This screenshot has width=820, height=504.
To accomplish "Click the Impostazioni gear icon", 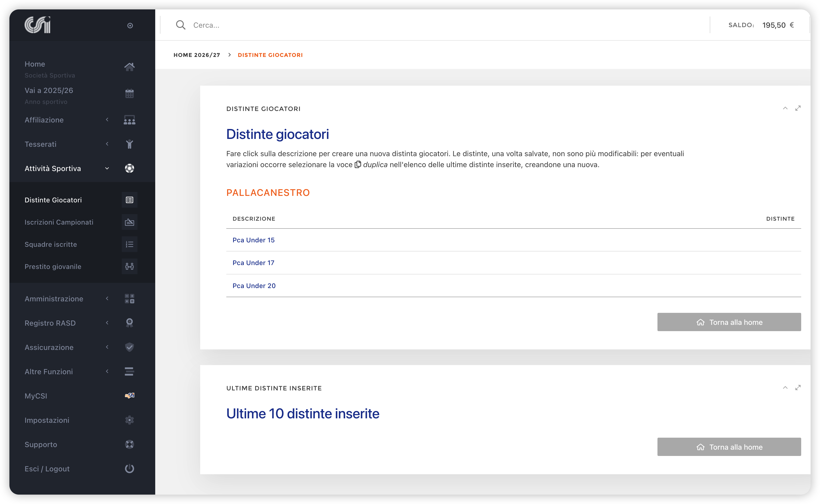I will click(129, 420).
